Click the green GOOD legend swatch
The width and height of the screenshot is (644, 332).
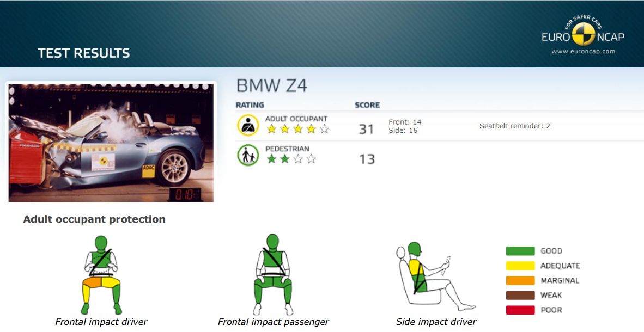tap(520, 251)
